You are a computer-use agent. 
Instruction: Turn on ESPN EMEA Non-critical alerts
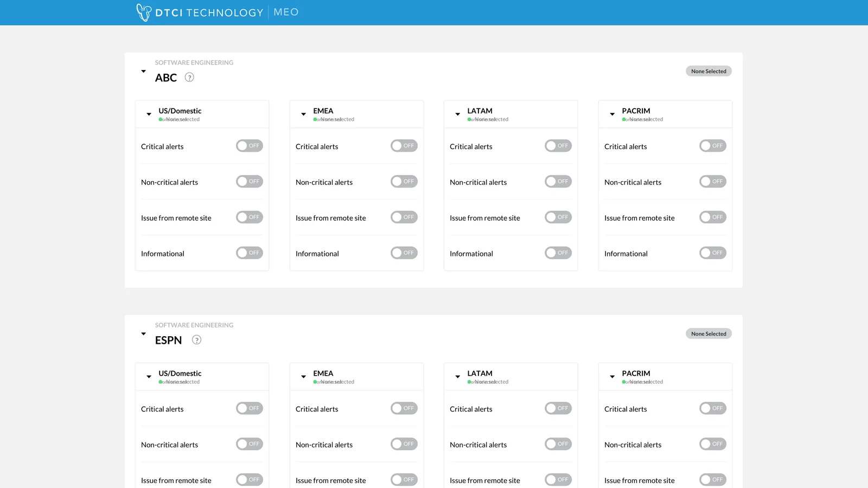pyautogui.click(x=404, y=444)
